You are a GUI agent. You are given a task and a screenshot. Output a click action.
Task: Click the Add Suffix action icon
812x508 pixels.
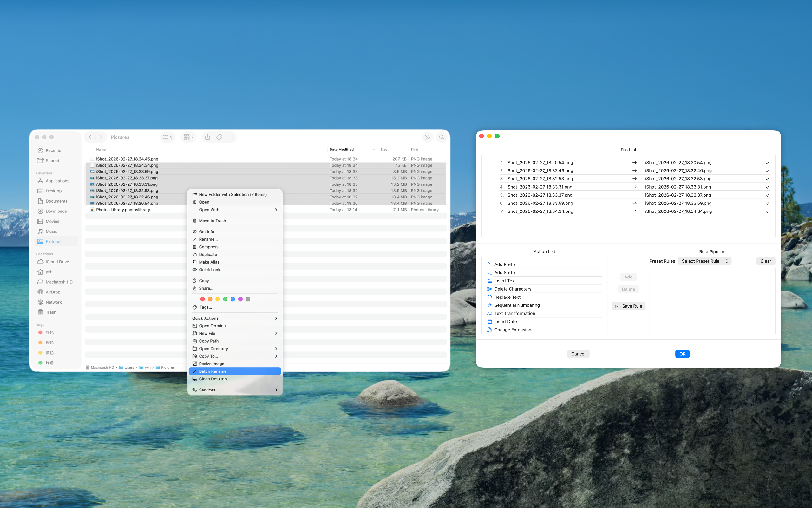coord(489,272)
